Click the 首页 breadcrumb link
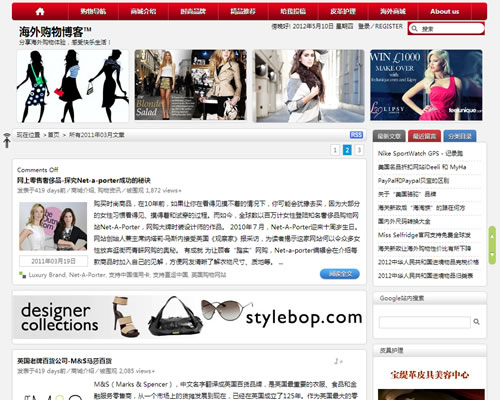The height and width of the screenshot is (400, 500). pos(53,135)
